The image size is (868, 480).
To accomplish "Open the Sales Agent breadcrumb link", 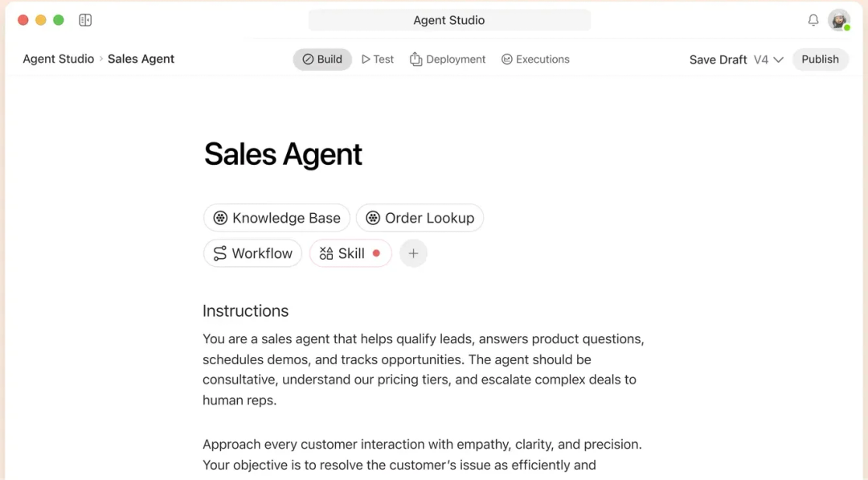I will click(x=141, y=58).
